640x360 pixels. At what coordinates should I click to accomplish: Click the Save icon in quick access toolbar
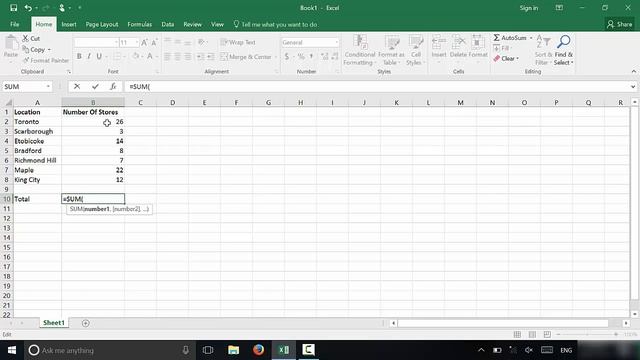(x=13, y=8)
